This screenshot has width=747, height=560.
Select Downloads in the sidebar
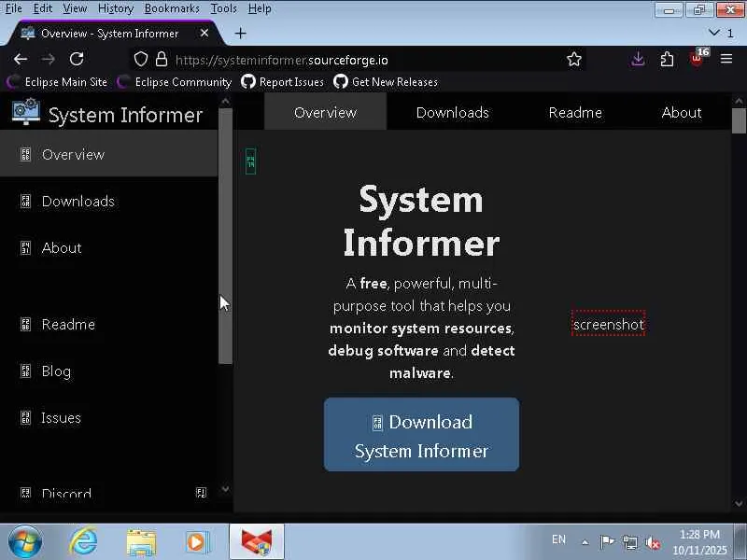[108, 201]
